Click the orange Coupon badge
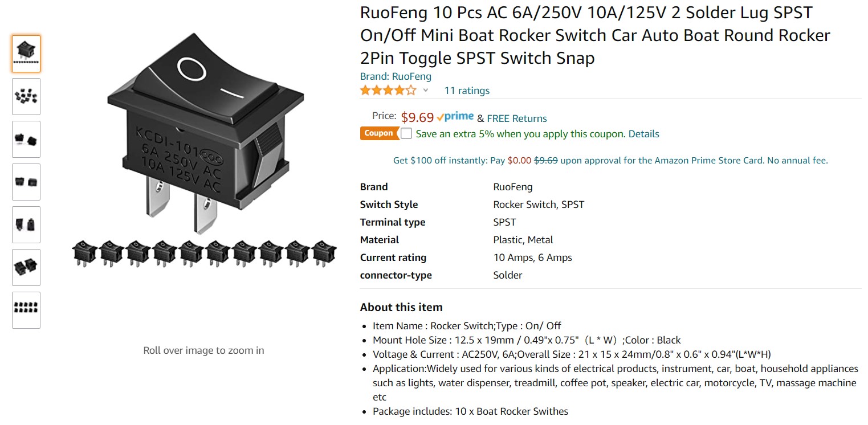Screen dimensions: 868x425 coord(379,133)
